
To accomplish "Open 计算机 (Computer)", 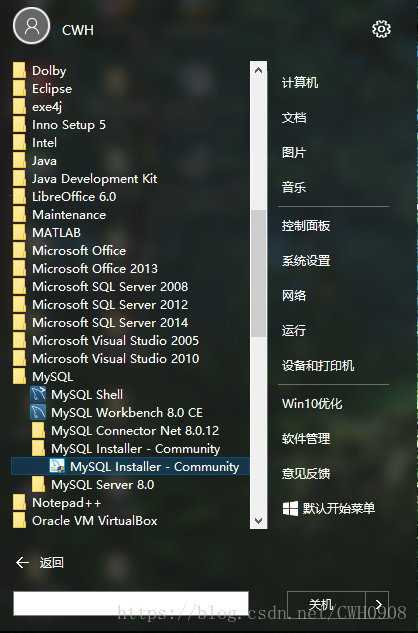I will (x=300, y=83).
